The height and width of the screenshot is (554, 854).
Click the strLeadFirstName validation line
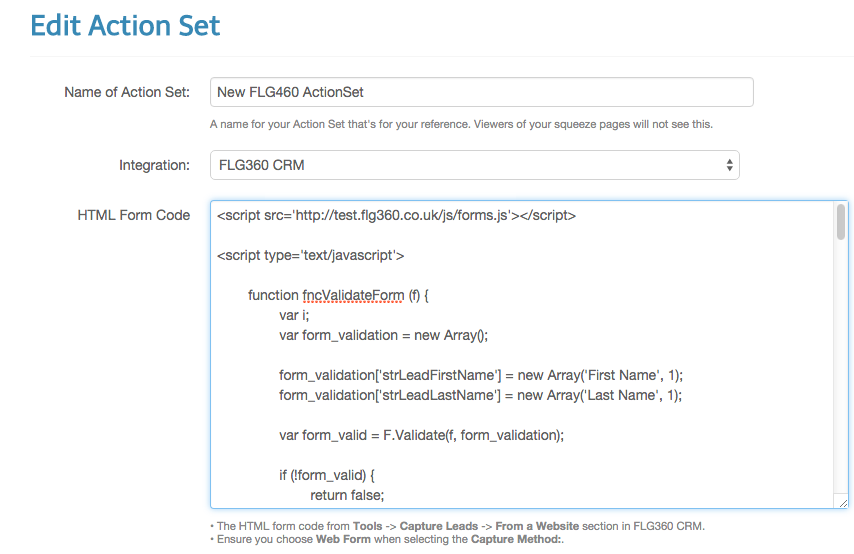pos(481,375)
